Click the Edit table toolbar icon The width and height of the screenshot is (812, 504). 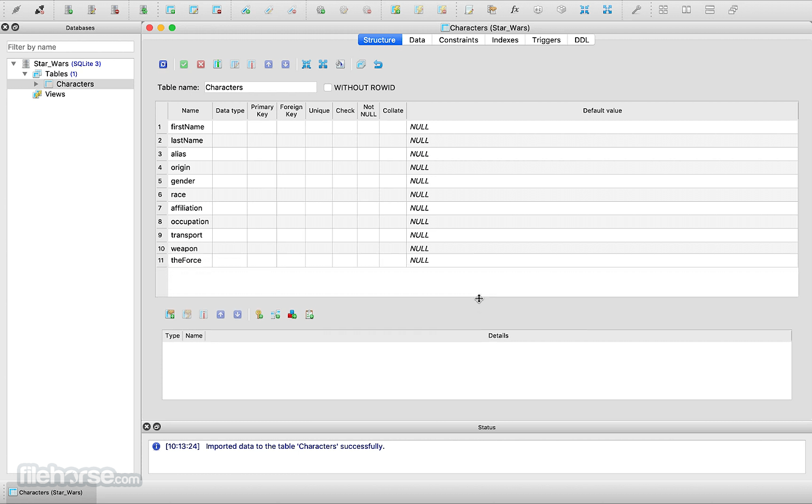(x=194, y=10)
